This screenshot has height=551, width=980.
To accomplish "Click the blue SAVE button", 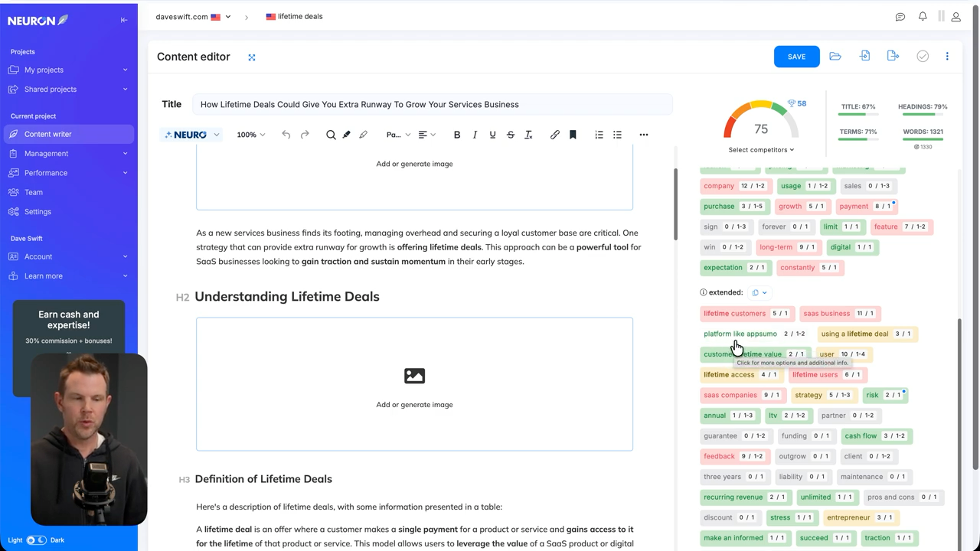I will 796,57.
